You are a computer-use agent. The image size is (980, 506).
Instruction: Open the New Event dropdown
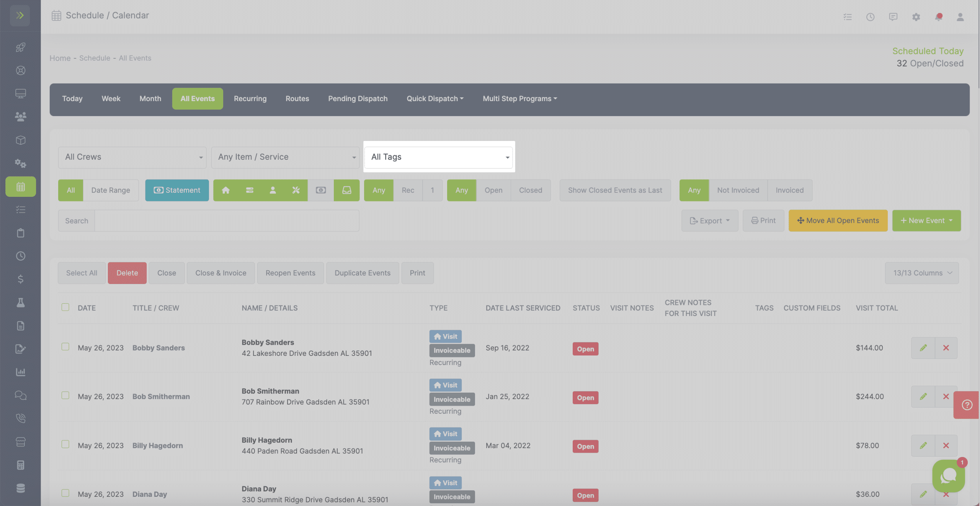point(926,221)
